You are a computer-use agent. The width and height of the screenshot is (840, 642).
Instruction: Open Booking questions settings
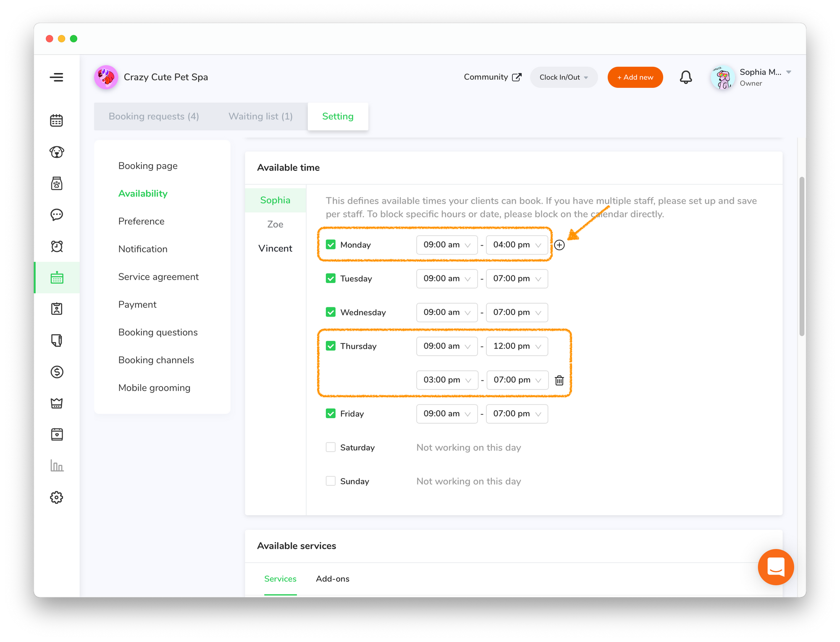[158, 332]
